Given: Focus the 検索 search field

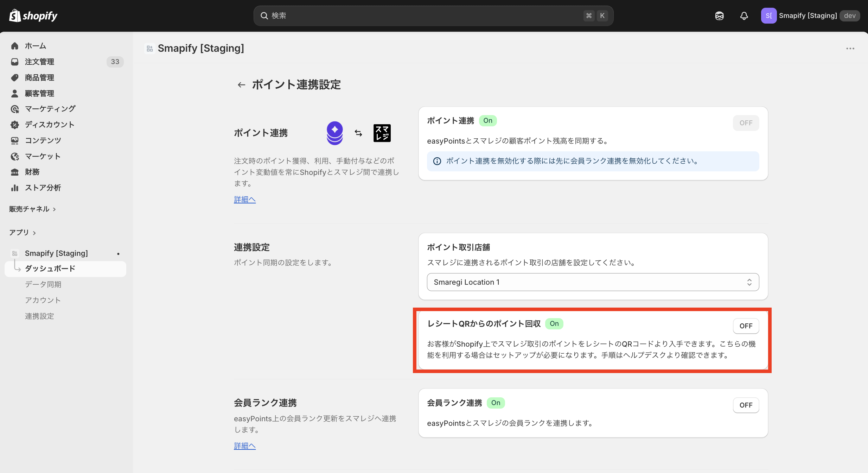Looking at the screenshot, I should pyautogui.click(x=433, y=16).
